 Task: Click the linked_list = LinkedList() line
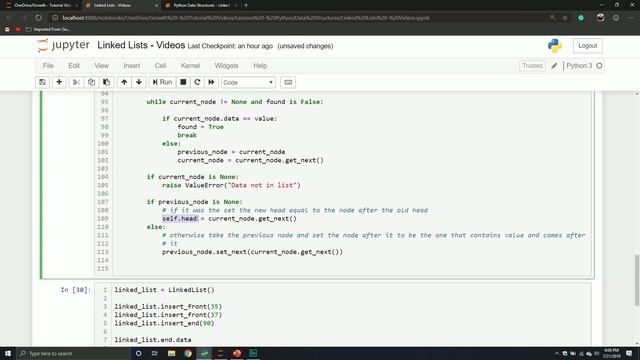click(x=164, y=290)
